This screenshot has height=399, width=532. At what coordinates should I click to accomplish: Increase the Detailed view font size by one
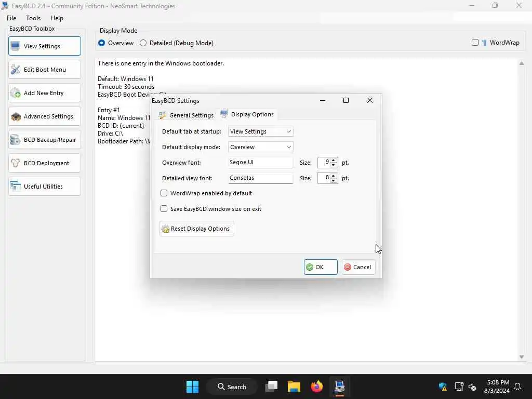334,176
